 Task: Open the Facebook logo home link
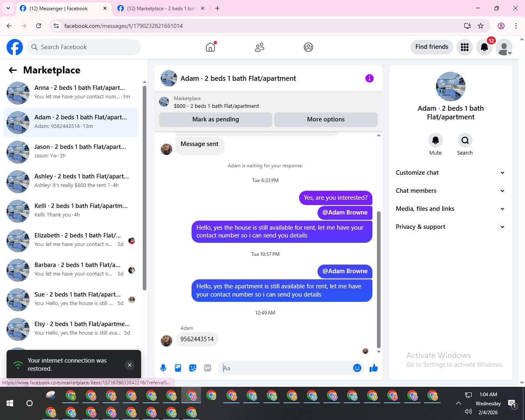15,47
